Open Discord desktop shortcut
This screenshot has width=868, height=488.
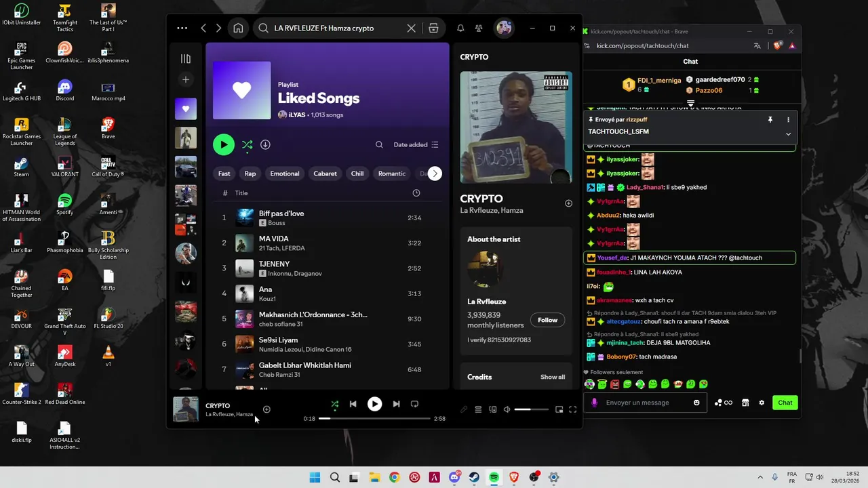coord(65,90)
